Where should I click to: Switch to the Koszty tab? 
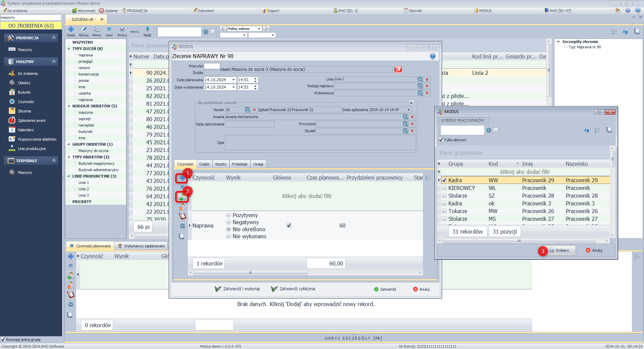[x=221, y=164]
